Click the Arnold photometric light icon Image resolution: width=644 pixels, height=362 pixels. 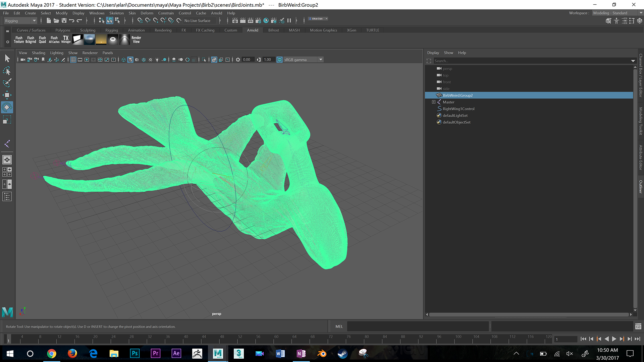point(124,40)
